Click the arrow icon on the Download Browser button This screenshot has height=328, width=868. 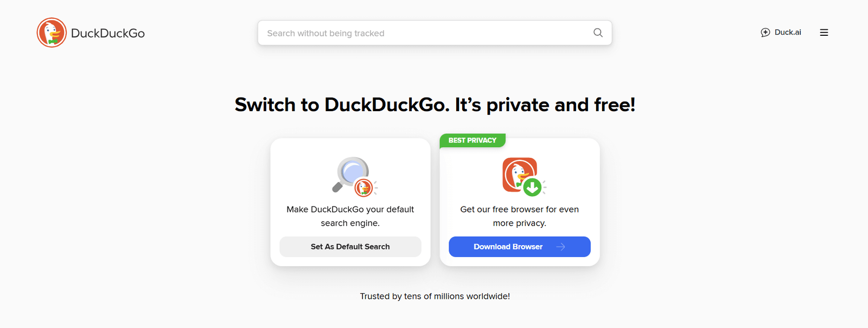point(561,247)
